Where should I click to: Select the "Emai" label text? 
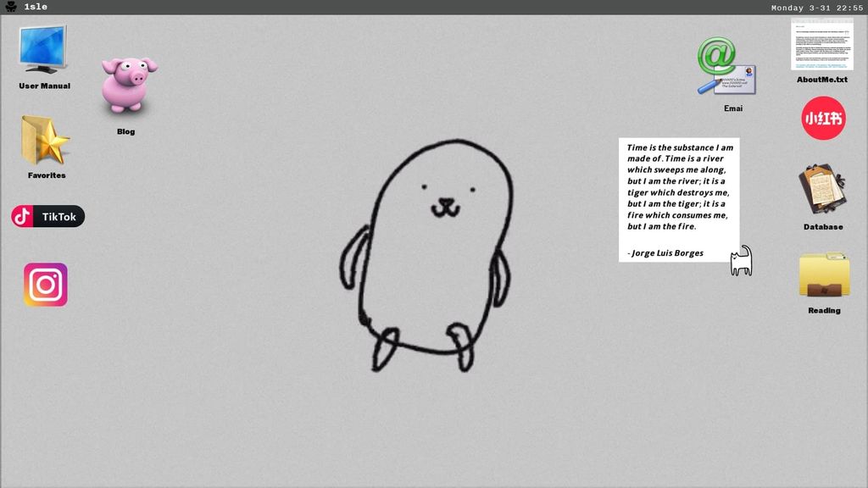pyautogui.click(x=733, y=108)
